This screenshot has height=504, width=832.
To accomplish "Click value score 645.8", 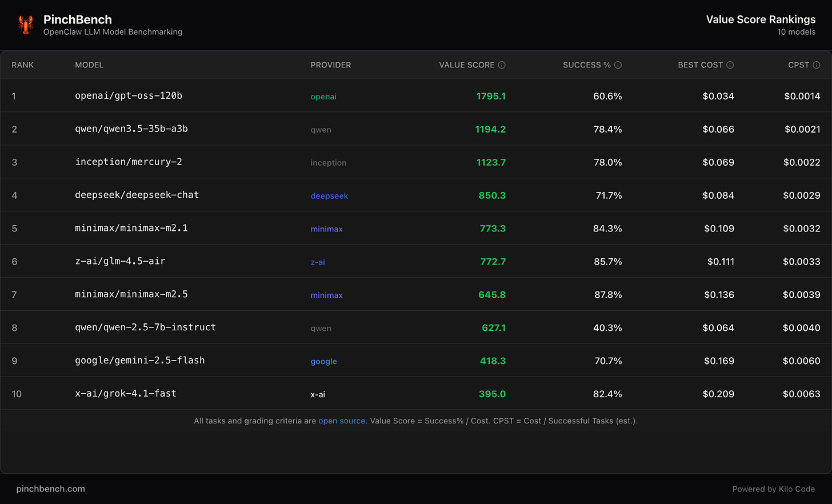I will click(492, 295).
